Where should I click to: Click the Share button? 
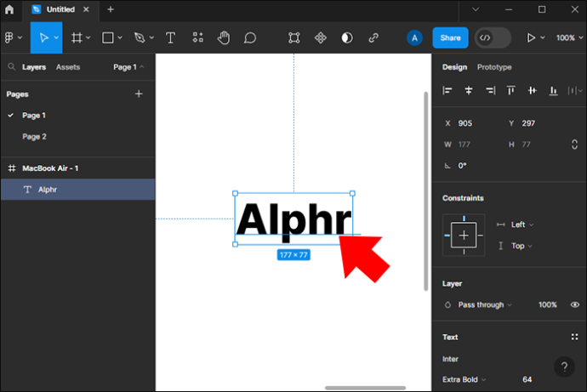[450, 37]
